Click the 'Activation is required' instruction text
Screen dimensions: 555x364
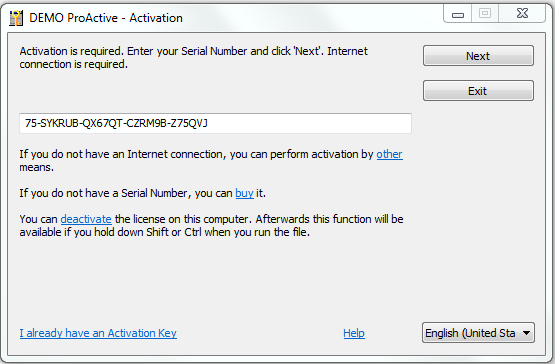pyautogui.click(x=194, y=58)
